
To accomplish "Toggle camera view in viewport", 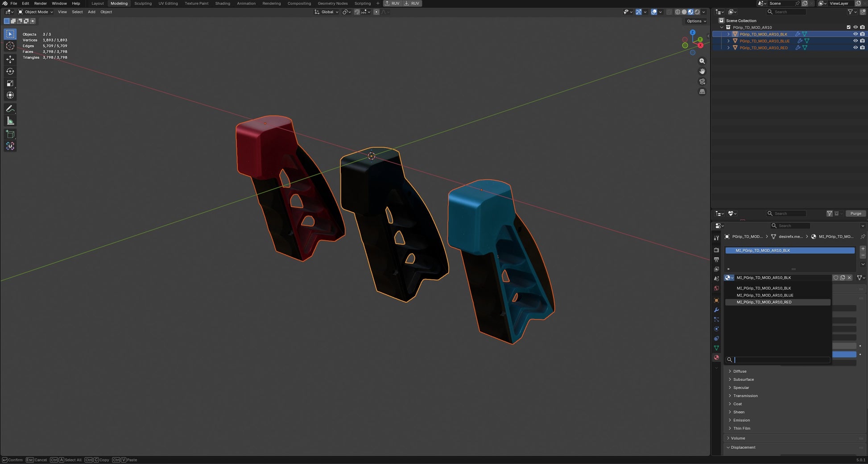I will pos(702,82).
